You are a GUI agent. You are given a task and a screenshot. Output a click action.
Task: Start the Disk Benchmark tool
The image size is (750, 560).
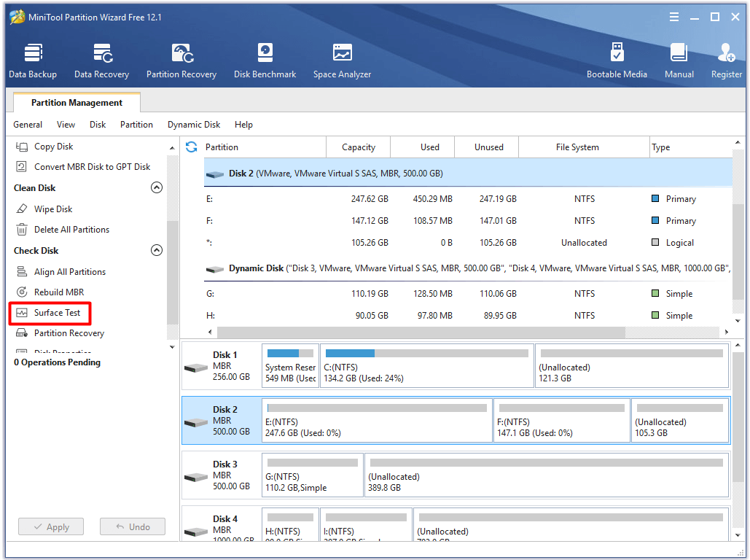265,61
